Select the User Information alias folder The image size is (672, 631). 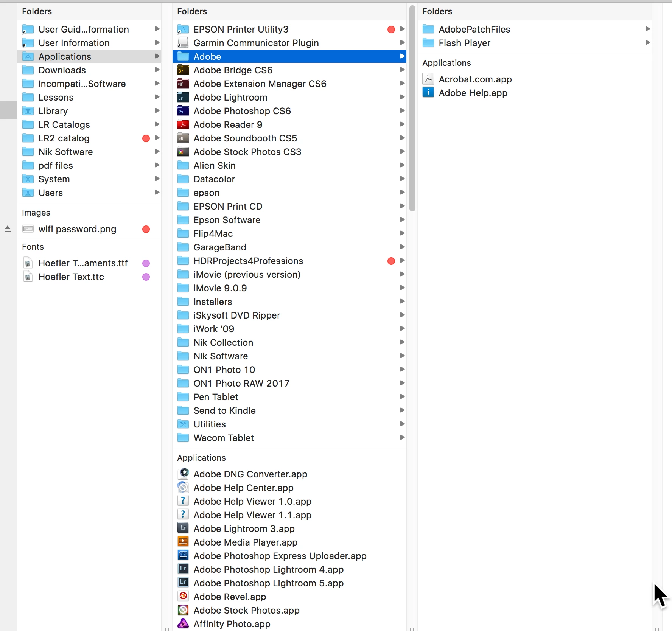pyautogui.click(x=89, y=43)
